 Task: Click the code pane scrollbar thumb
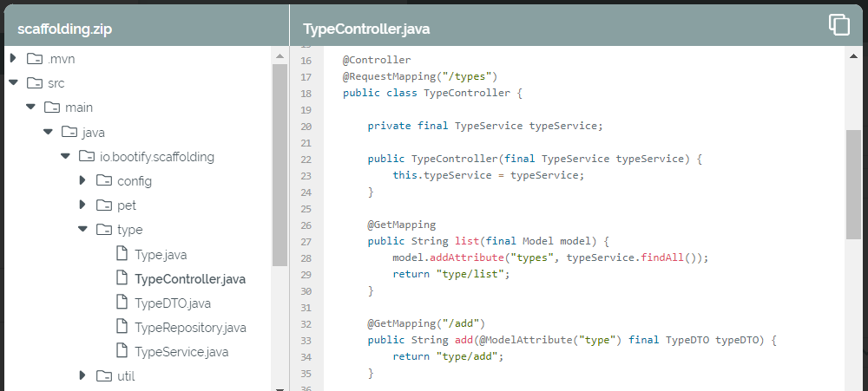click(853, 185)
